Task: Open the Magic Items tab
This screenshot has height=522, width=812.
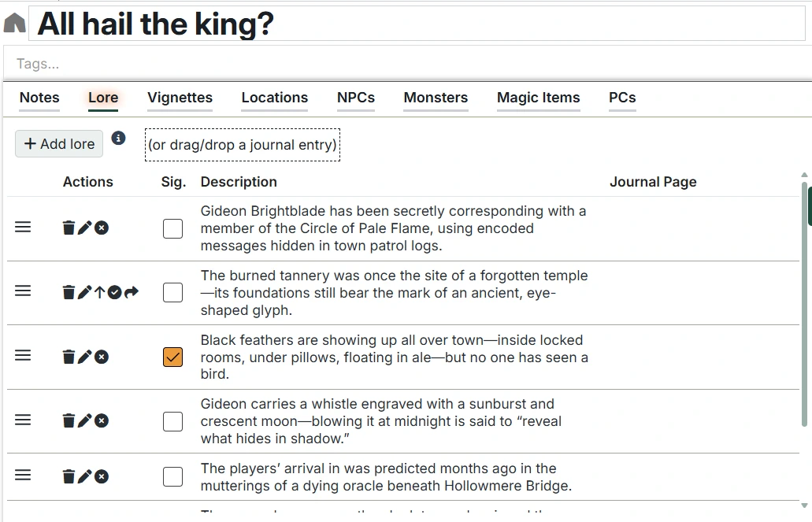Action: (538, 98)
